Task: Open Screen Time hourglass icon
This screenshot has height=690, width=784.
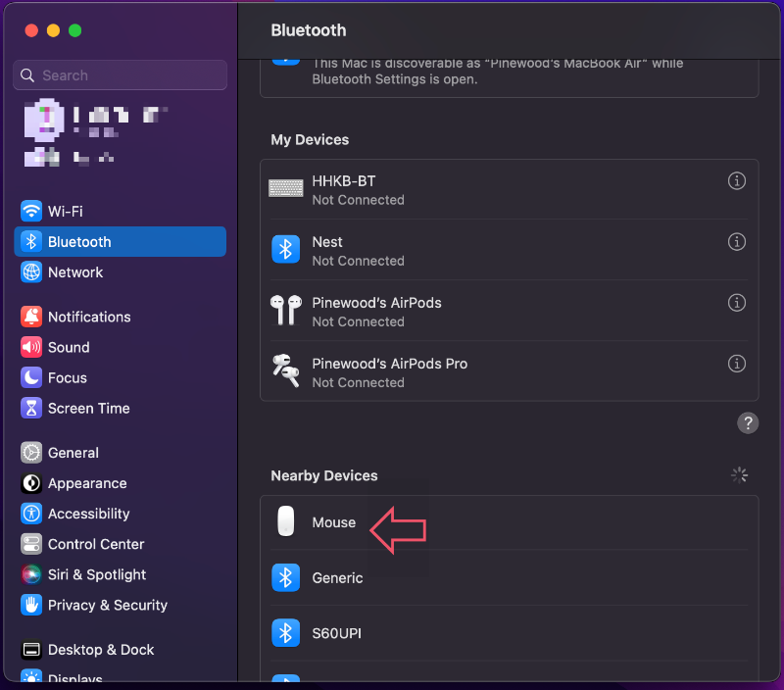Action: [x=31, y=408]
